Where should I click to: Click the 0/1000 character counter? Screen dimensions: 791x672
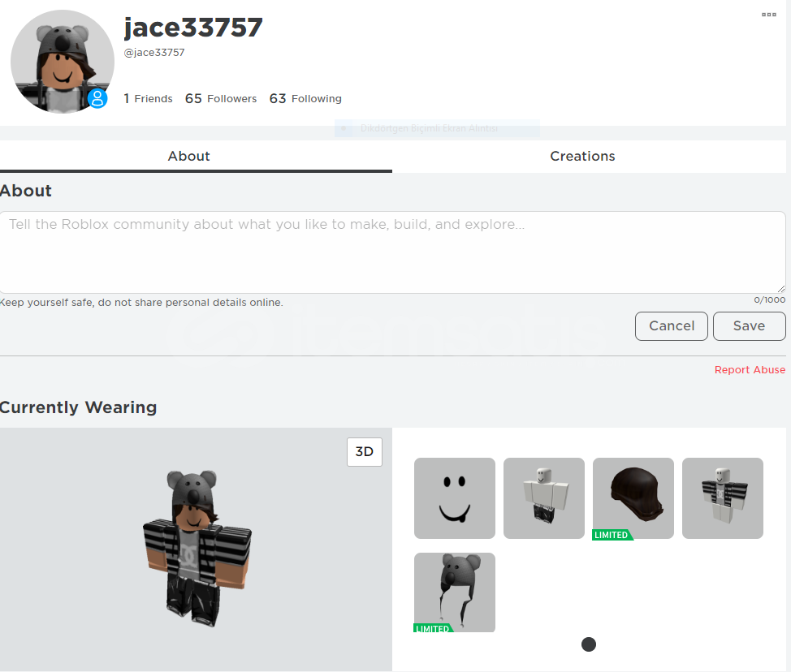[x=769, y=300]
